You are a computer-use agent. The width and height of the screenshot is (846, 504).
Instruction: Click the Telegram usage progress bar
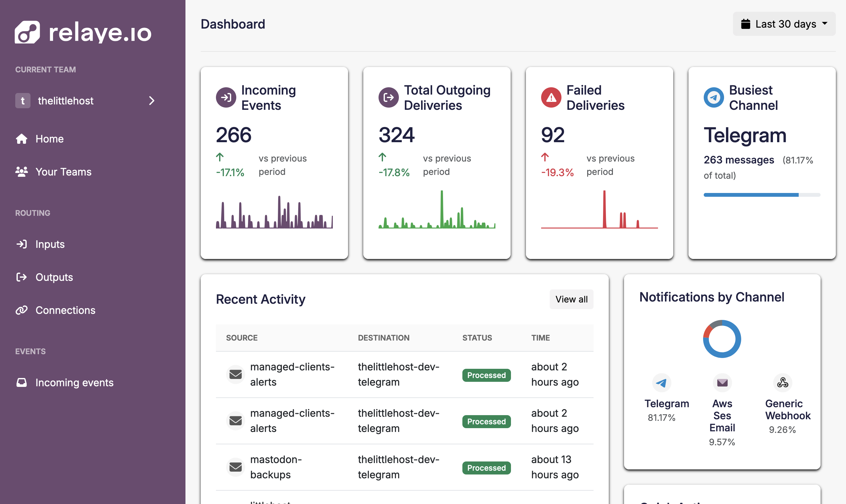tap(761, 194)
